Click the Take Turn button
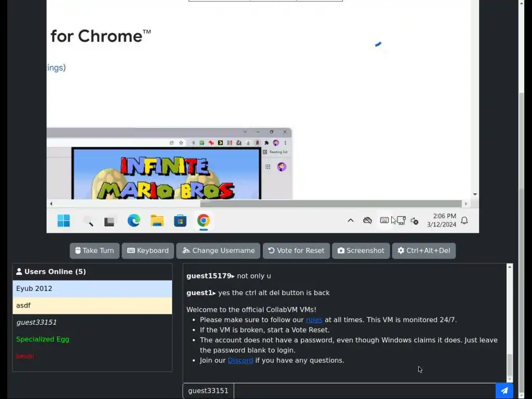The width and height of the screenshot is (532, 399). [95, 251]
